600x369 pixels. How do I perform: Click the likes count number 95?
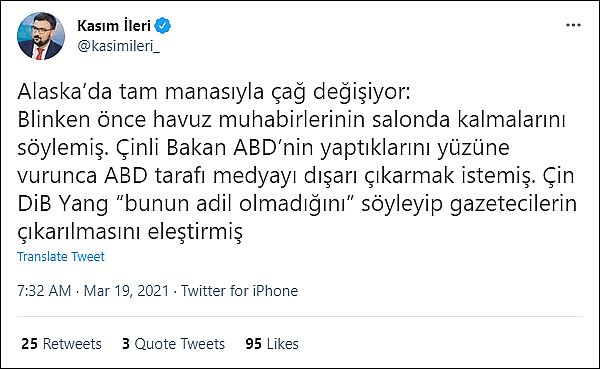point(254,344)
